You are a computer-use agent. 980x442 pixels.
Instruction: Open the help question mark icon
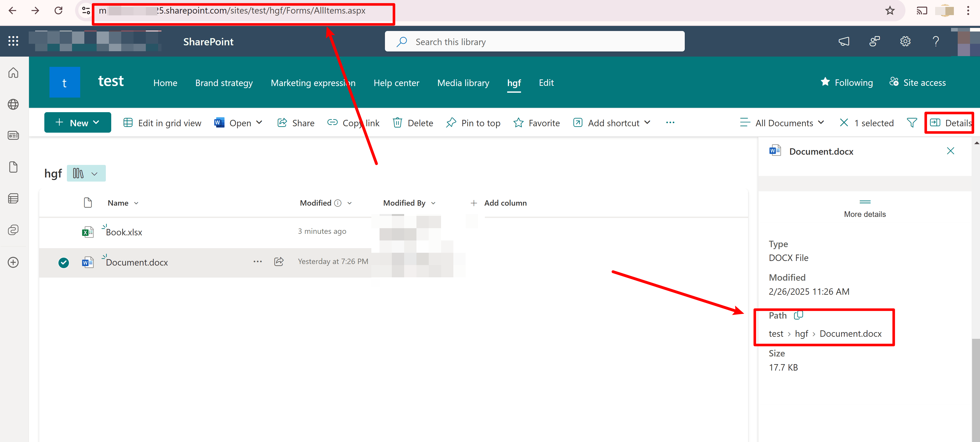935,41
